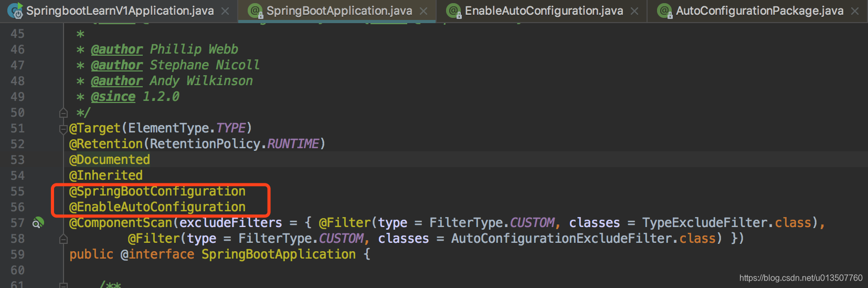Close SpringBootApplication.java tab
Image resolution: width=868 pixels, height=288 pixels.
[424, 11]
